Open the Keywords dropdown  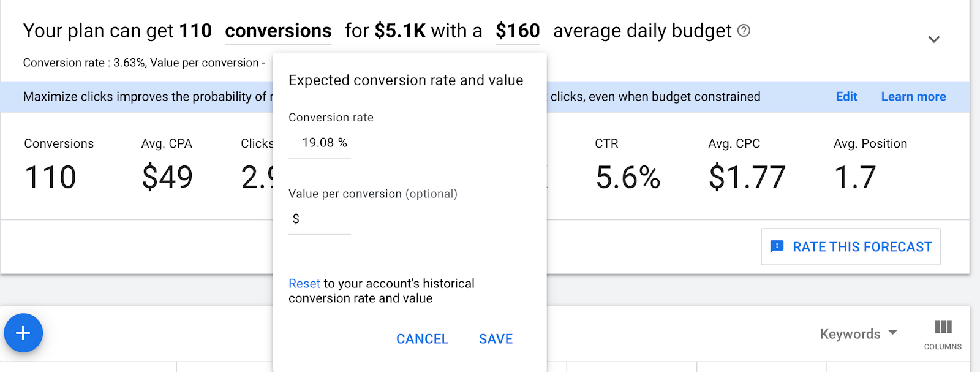[x=858, y=334]
